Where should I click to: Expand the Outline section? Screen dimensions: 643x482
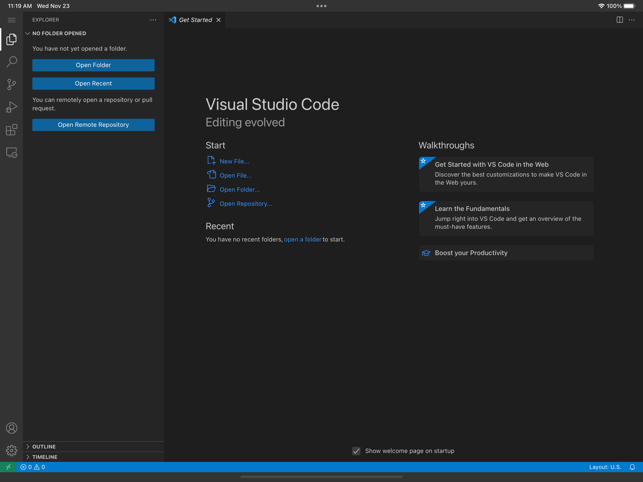click(93, 446)
